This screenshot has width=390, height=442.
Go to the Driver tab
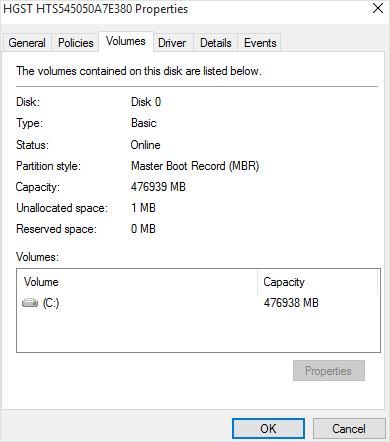[x=172, y=43]
